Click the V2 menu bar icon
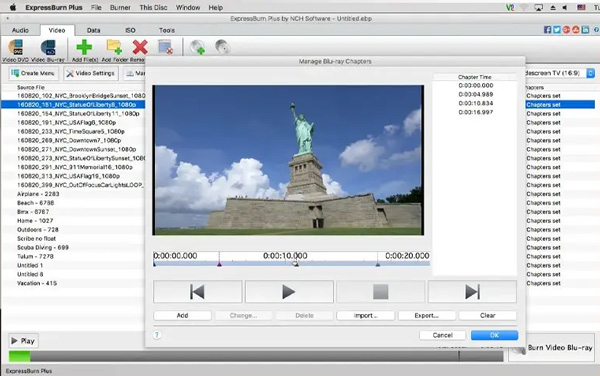 point(510,7)
